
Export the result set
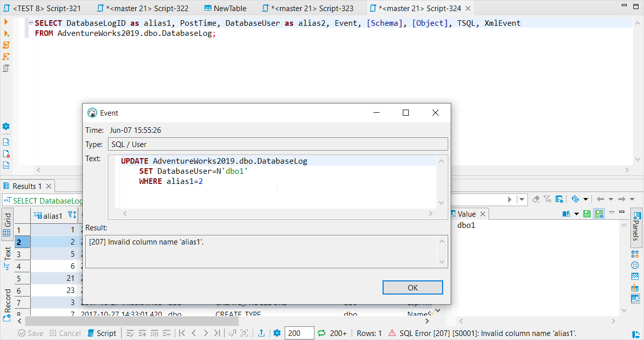(262, 333)
